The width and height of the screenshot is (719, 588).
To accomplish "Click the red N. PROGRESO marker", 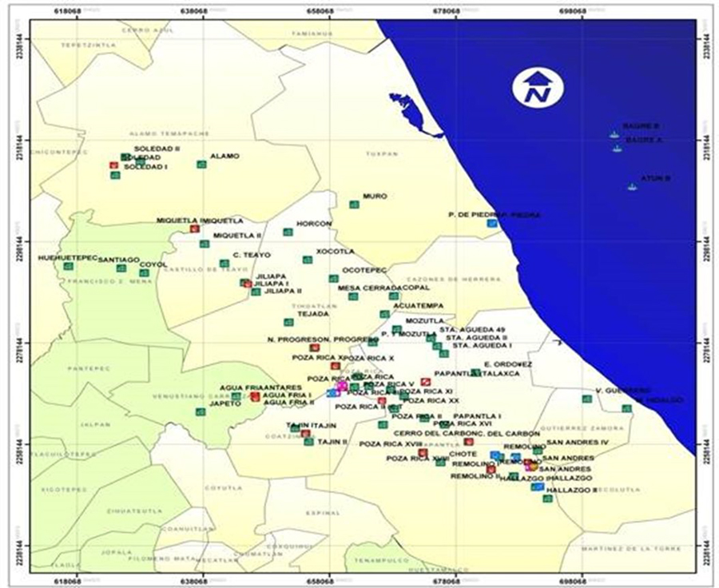I will 313,348.
